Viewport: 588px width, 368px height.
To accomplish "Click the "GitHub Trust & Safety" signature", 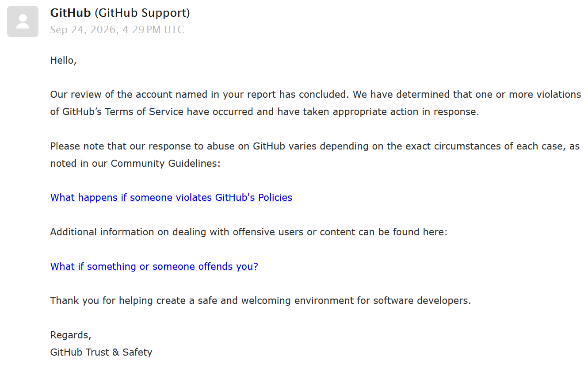I will [x=101, y=353].
